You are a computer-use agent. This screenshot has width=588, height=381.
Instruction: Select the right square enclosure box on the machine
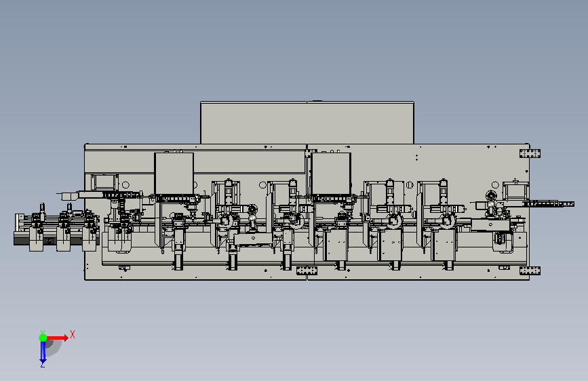coord(331,174)
